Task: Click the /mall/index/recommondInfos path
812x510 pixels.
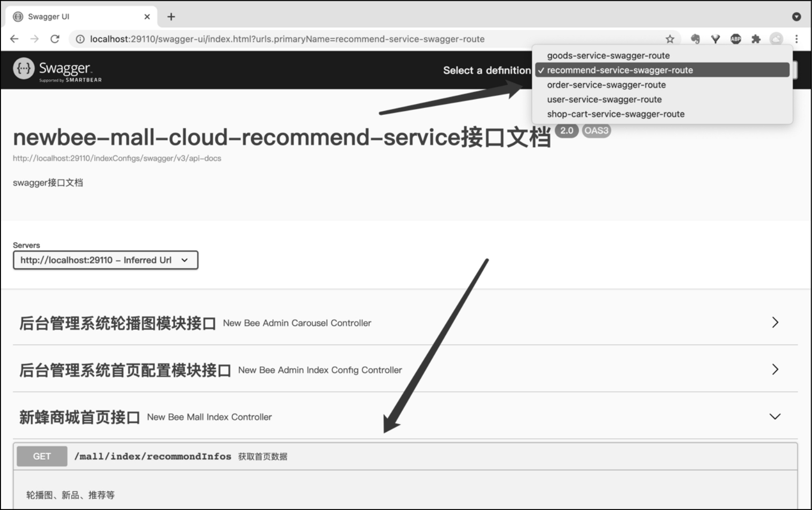Action: (x=152, y=457)
